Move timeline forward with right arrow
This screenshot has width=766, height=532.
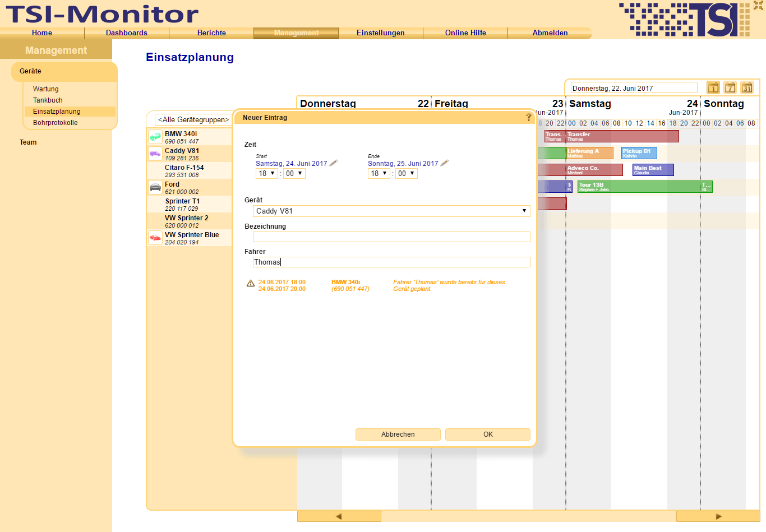pyautogui.click(x=718, y=516)
